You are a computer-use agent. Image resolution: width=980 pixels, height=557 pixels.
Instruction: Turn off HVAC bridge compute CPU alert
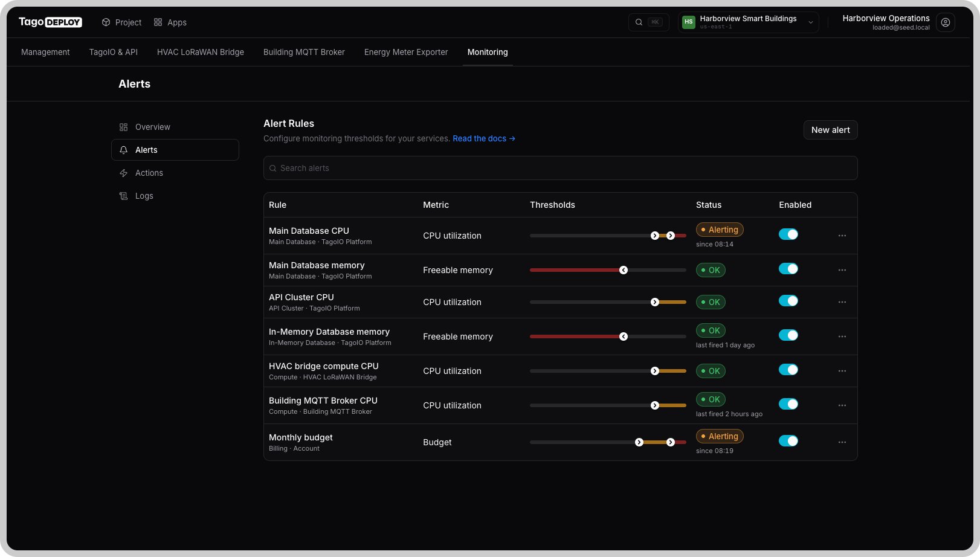click(788, 370)
